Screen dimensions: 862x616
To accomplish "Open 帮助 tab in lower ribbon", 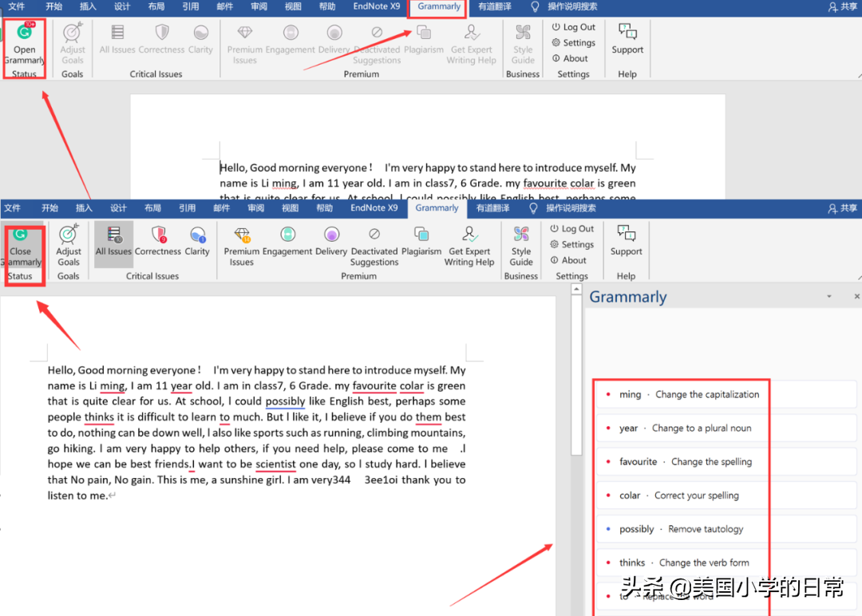I will click(324, 208).
